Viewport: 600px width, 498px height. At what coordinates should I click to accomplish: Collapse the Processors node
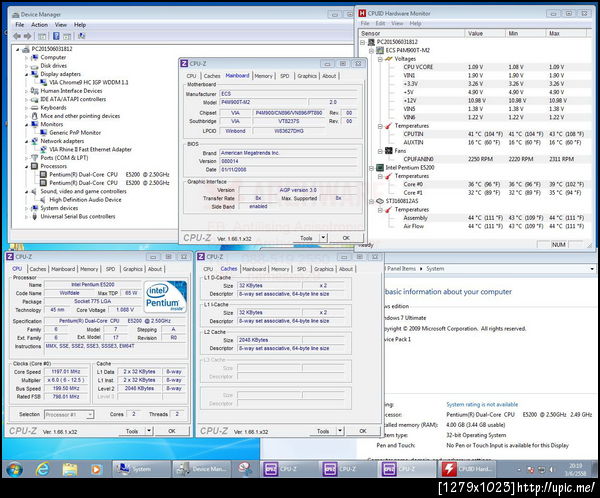click(x=26, y=167)
